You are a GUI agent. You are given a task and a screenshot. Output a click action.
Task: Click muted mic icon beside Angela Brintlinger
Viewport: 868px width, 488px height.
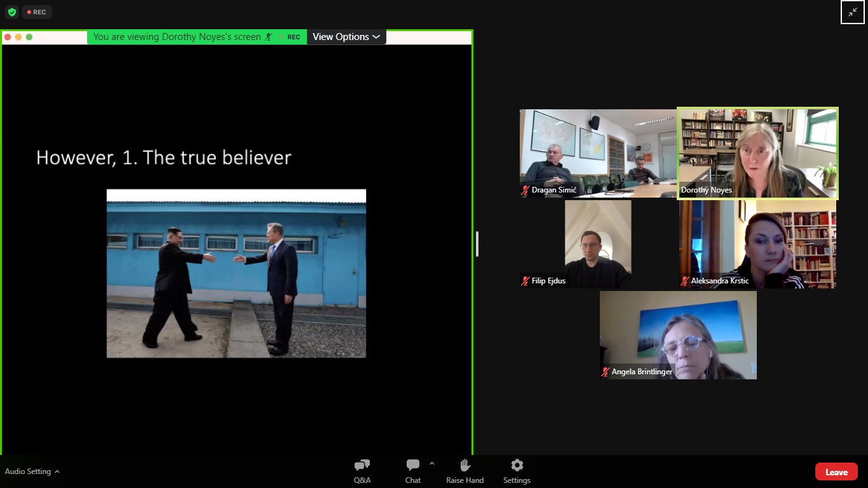(606, 372)
